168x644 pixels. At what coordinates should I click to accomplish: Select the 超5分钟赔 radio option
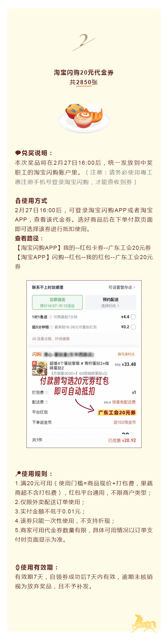tap(133, 327)
